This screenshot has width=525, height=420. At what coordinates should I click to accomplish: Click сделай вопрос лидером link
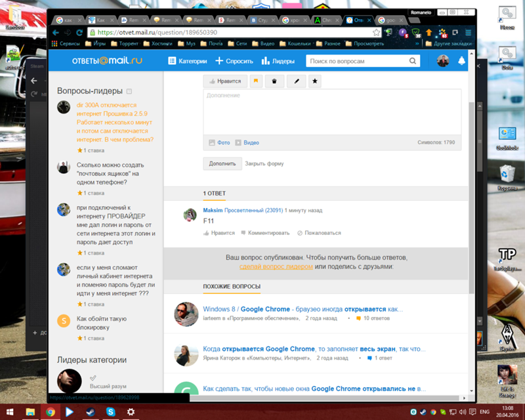(x=276, y=266)
